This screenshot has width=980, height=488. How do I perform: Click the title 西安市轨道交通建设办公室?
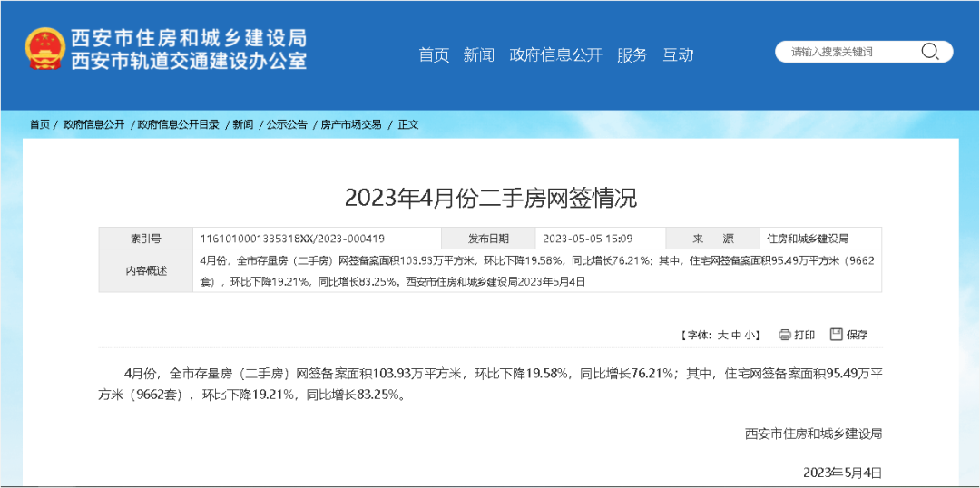pos(189,61)
